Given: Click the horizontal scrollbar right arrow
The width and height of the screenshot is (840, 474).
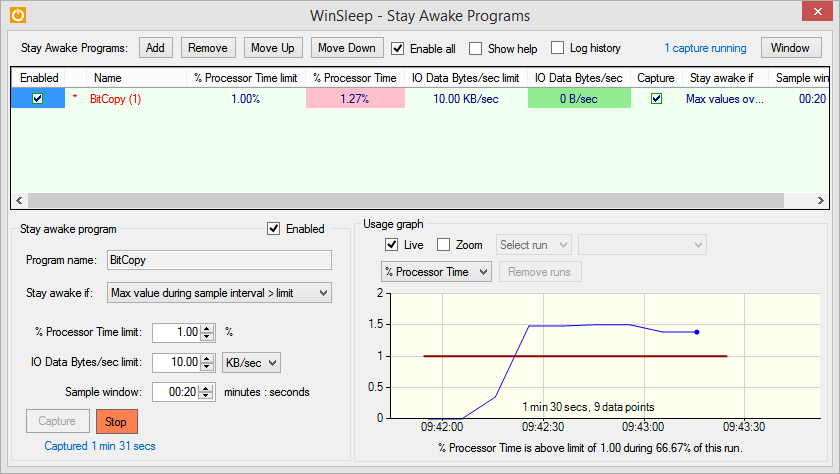Looking at the screenshot, I should coord(820,200).
